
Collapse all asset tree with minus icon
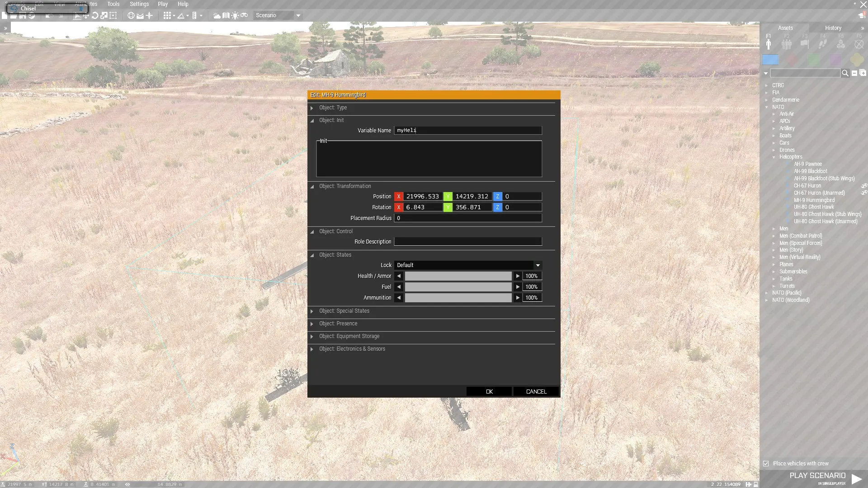tap(854, 73)
